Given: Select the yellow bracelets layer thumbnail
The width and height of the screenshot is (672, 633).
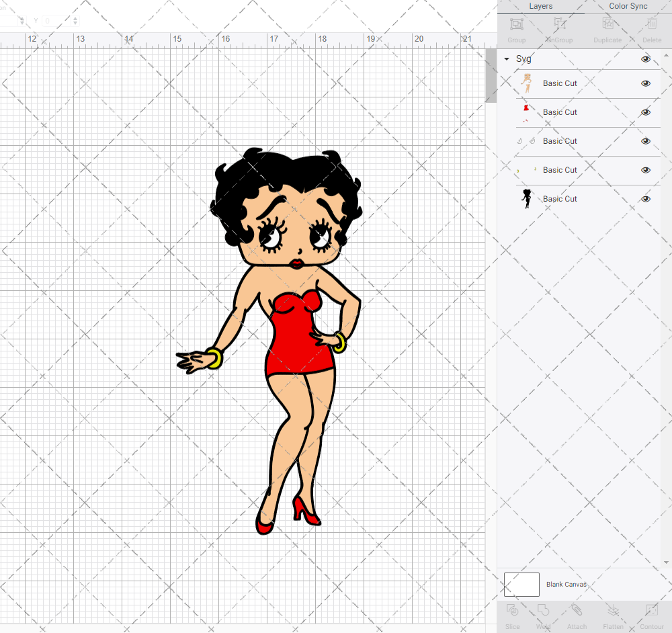Looking at the screenshot, I should 527,170.
